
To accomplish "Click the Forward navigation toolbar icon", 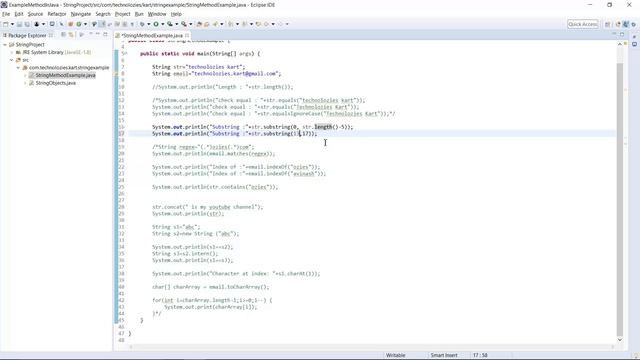I will 280,24.
